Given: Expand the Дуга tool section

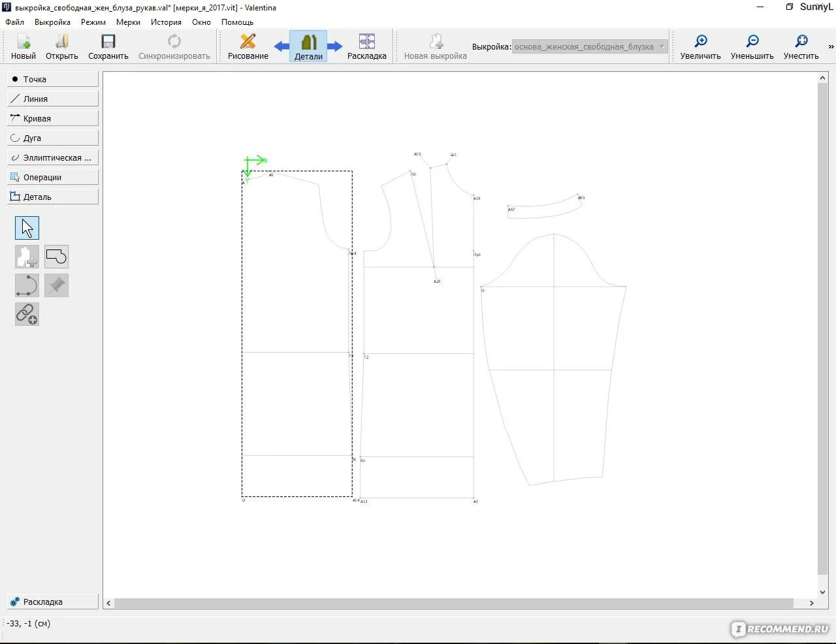Looking at the screenshot, I should [53, 138].
